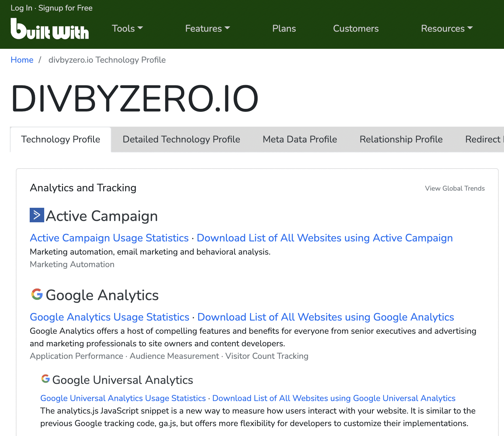Click the Log In link
This screenshot has height=436, width=504.
[21, 8]
